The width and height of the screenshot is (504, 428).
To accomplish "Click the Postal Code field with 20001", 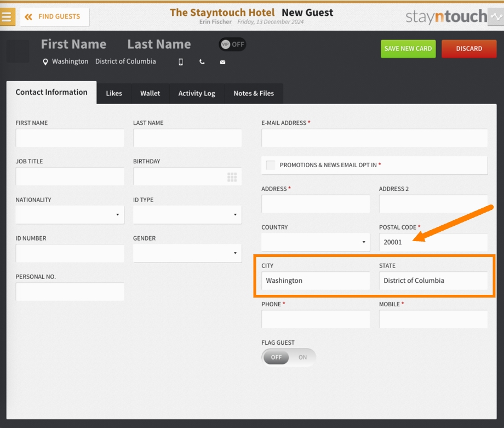I will 433,242.
